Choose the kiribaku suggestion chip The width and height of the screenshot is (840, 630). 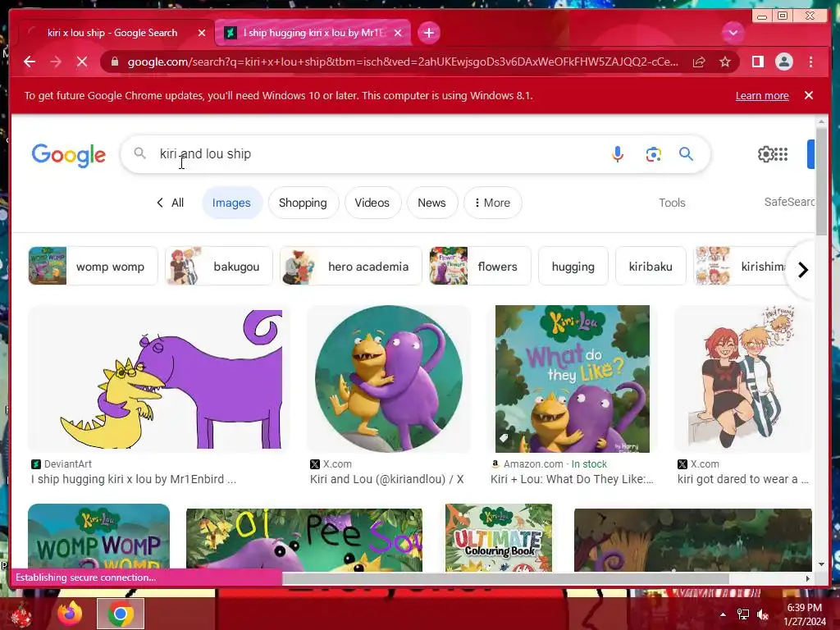pyautogui.click(x=651, y=267)
